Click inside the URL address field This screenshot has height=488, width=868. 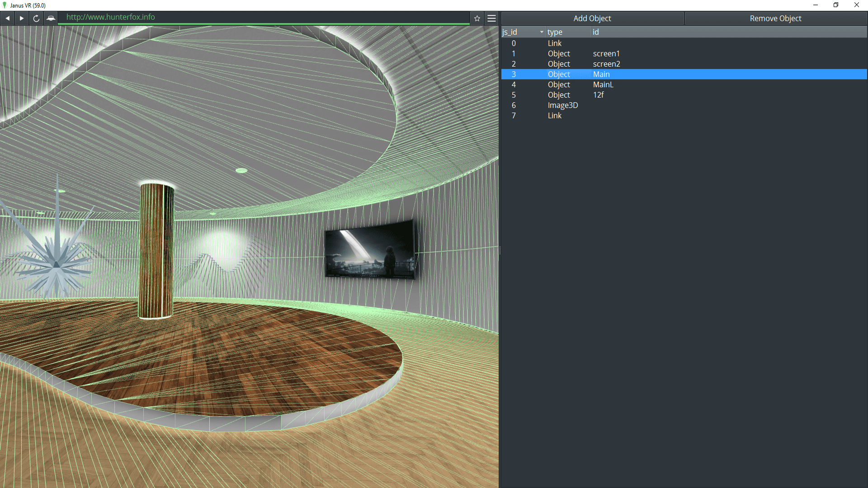coord(226,18)
